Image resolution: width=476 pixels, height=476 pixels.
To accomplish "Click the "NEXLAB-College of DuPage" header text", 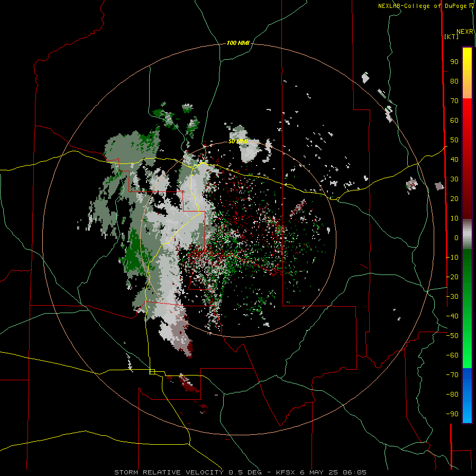I will pos(422,6).
